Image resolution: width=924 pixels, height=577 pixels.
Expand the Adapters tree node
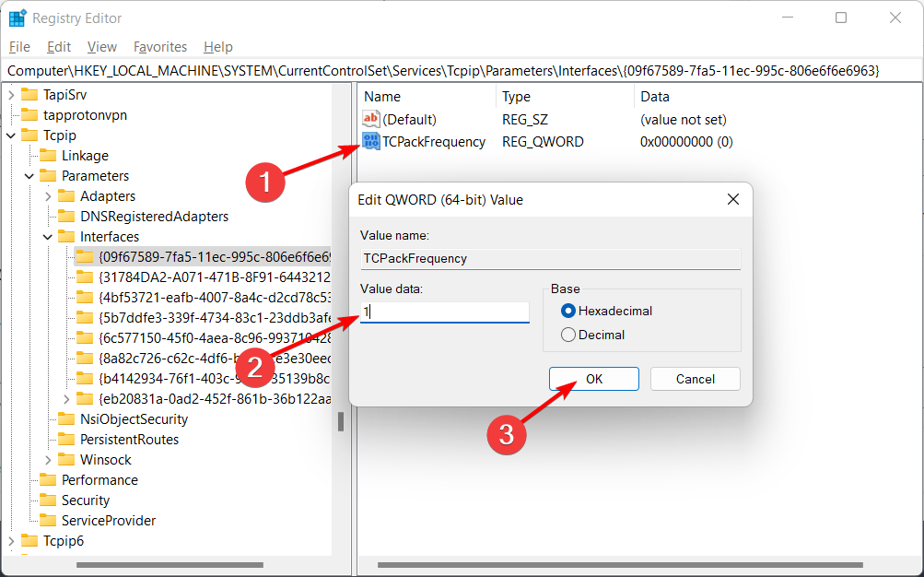(47, 195)
